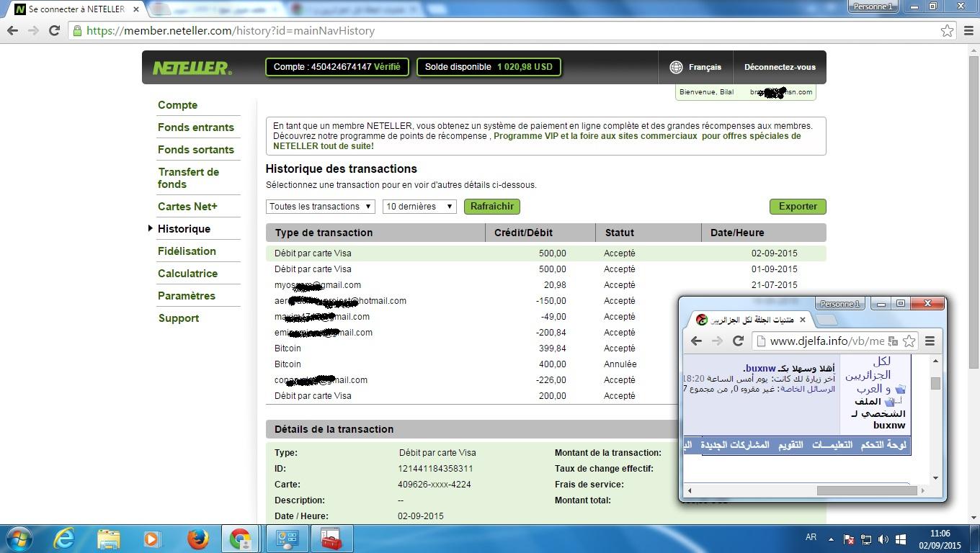Select the 200,00 'Débit par carte Visa' row

coord(472,396)
